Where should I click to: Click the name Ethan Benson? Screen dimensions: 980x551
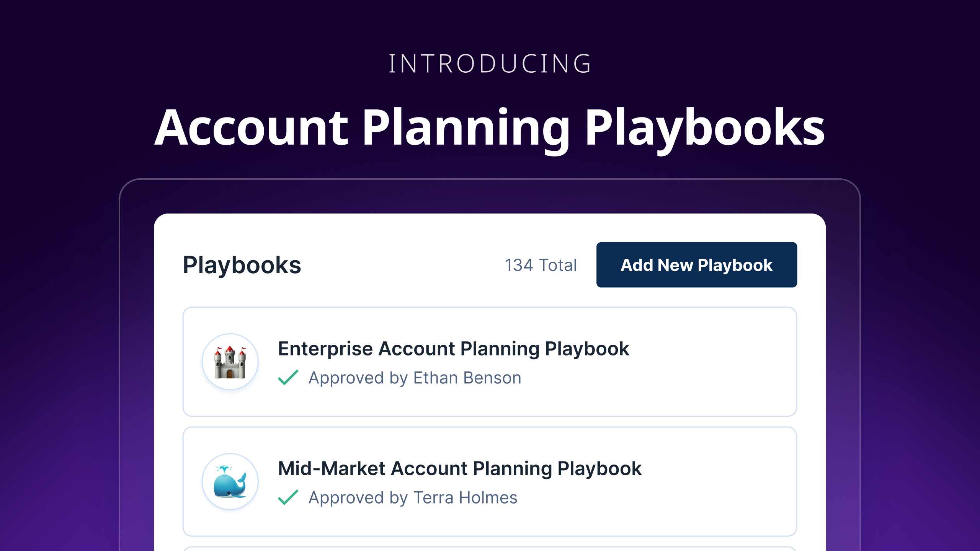[x=467, y=378]
